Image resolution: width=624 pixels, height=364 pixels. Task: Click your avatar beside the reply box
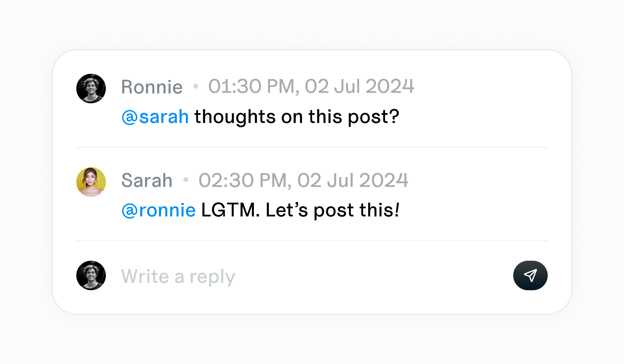pos(91,275)
